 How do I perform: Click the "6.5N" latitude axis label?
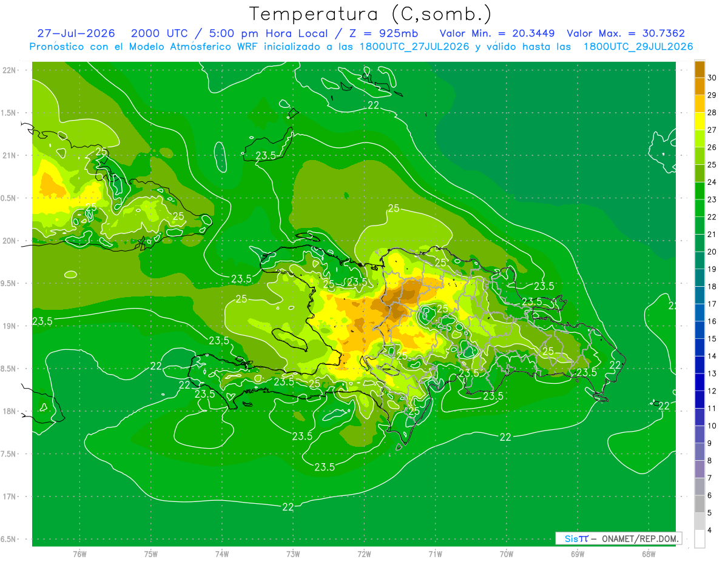(x=8, y=539)
